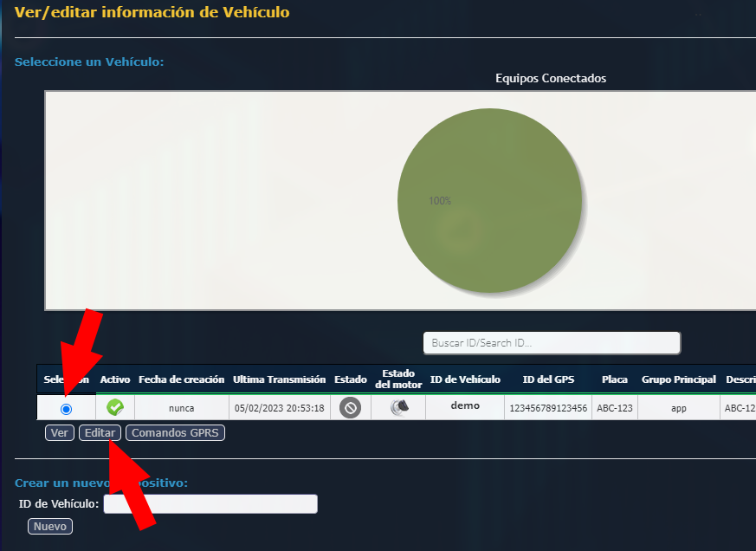Viewport: 756px width, 551px height.
Task: Click the Ultima Transmisión column header
Action: [279, 379]
